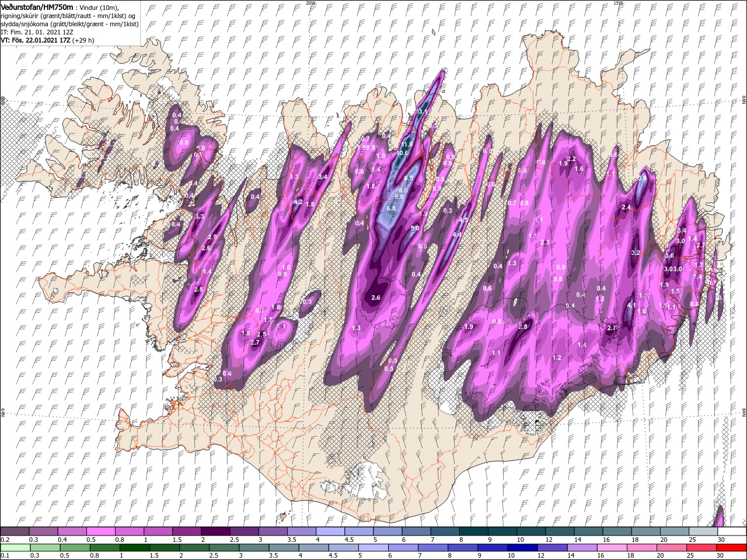Click the dark green swatch between 1 and 1.5, lower legend
This screenshot has width=747, height=560.
(134, 548)
